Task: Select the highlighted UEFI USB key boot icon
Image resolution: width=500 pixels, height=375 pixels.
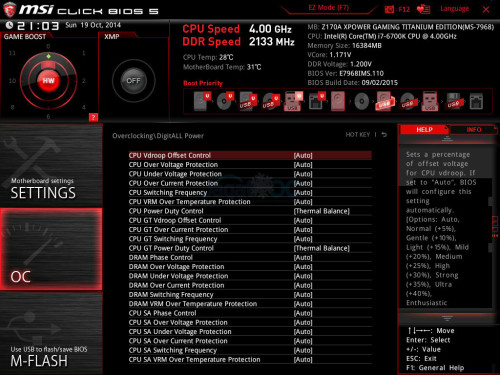Action: [x=293, y=101]
